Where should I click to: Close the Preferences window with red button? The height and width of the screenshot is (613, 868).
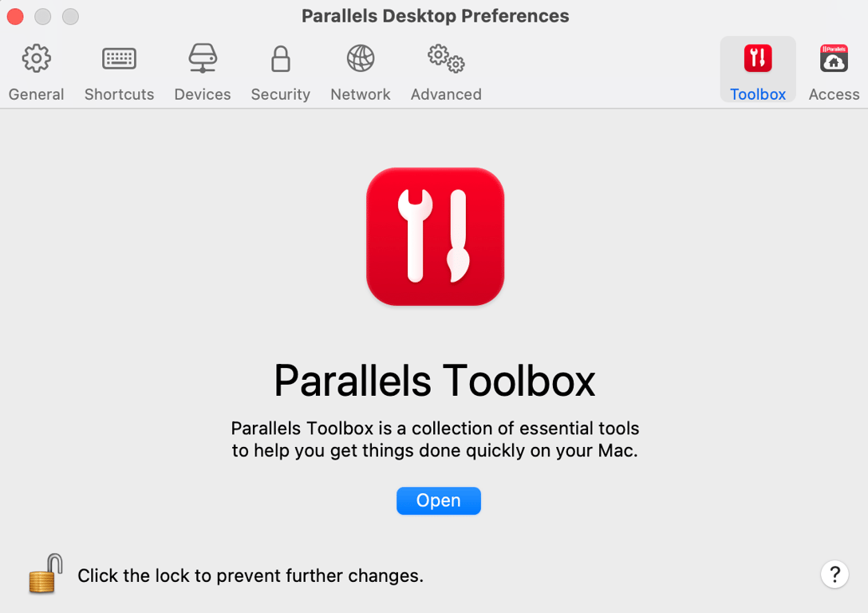[15, 17]
